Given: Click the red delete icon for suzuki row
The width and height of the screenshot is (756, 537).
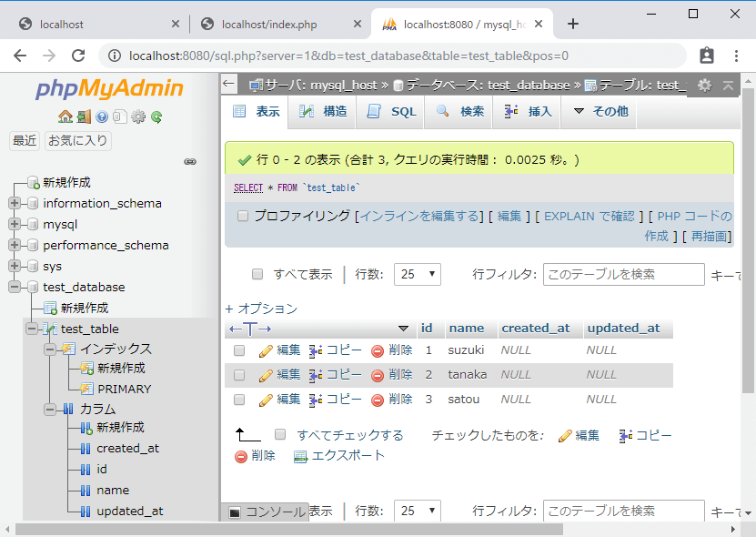Looking at the screenshot, I should tap(378, 350).
